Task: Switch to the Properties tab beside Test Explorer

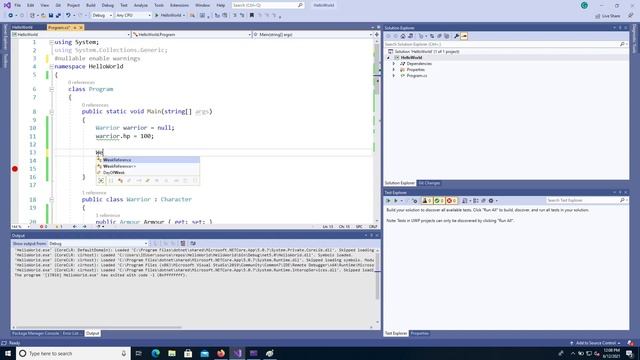Action: pyautogui.click(x=419, y=333)
